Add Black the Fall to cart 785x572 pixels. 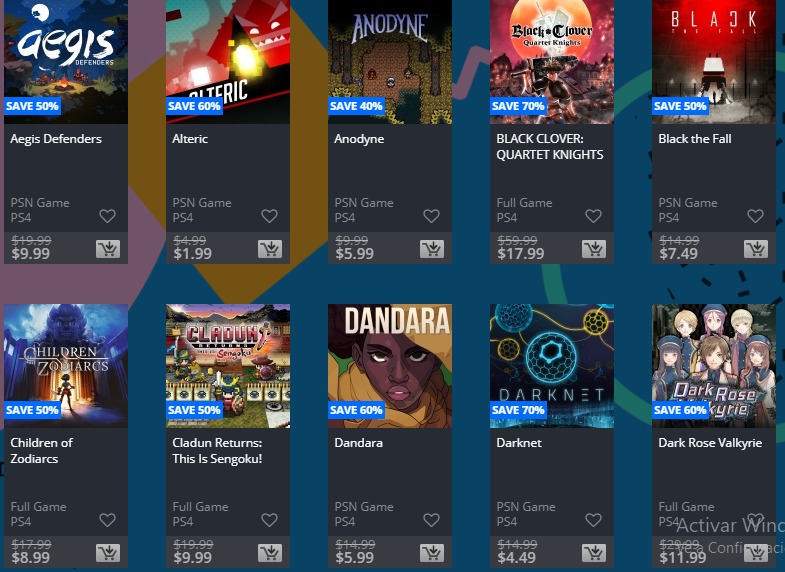point(756,249)
